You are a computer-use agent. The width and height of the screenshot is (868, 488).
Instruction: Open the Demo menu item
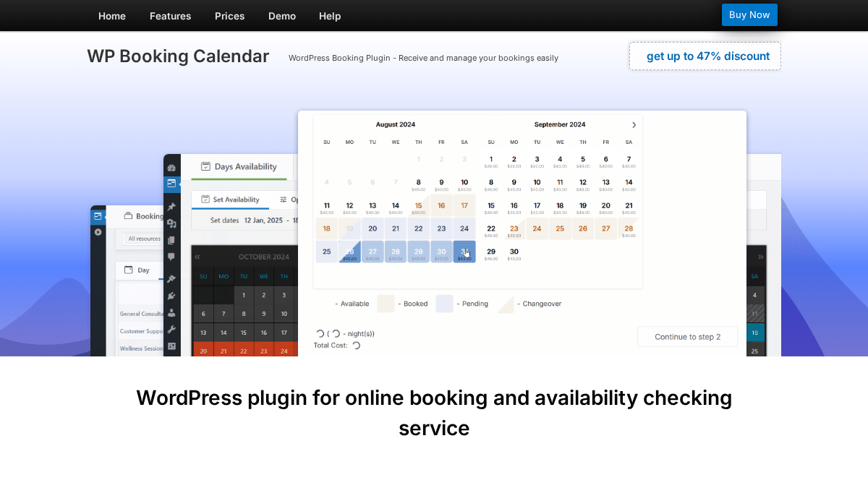(282, 16)
